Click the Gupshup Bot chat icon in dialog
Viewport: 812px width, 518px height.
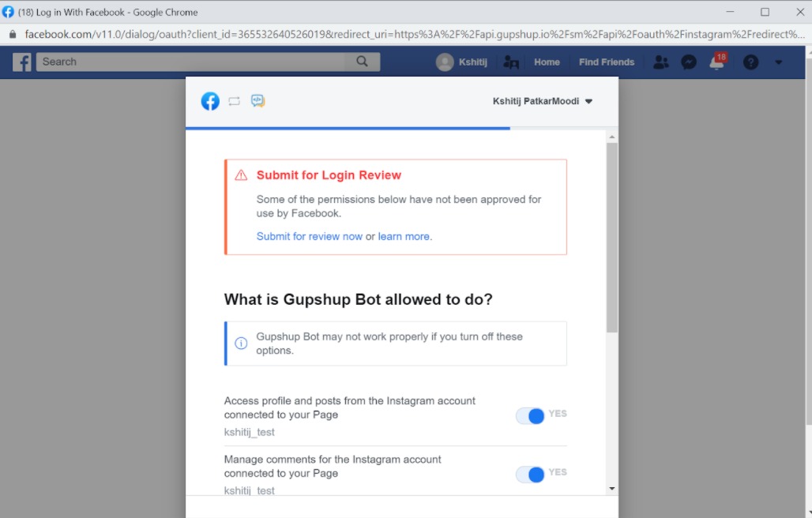pyautogui.click(x=258, y=100)
